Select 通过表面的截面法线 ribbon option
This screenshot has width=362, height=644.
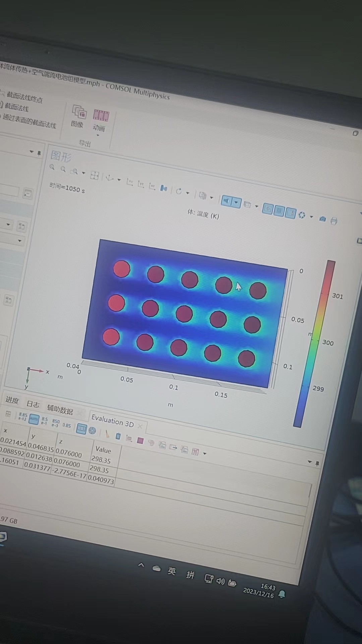(x=29, y=121)
